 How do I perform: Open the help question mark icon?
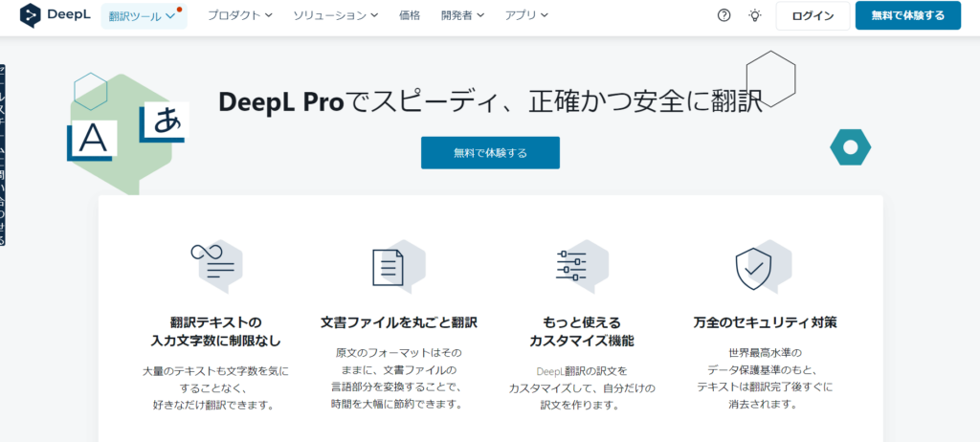click(x=724, y=16)
